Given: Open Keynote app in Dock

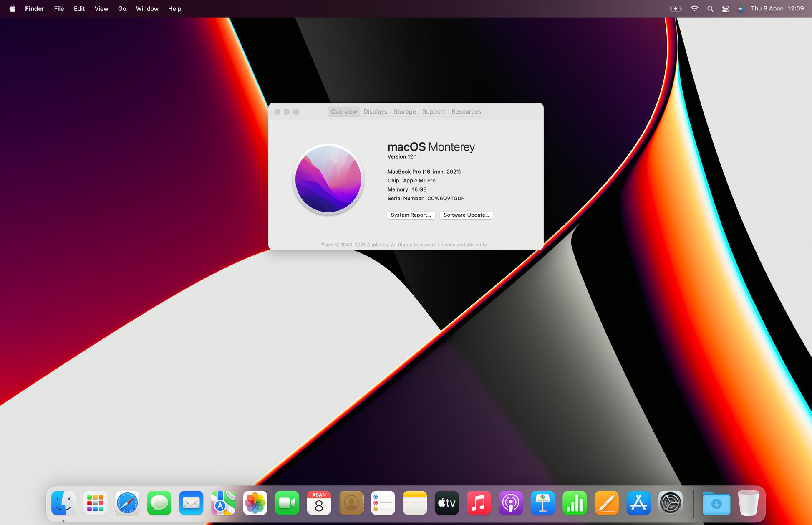Looking at the screenshot, I should [542, 503].
